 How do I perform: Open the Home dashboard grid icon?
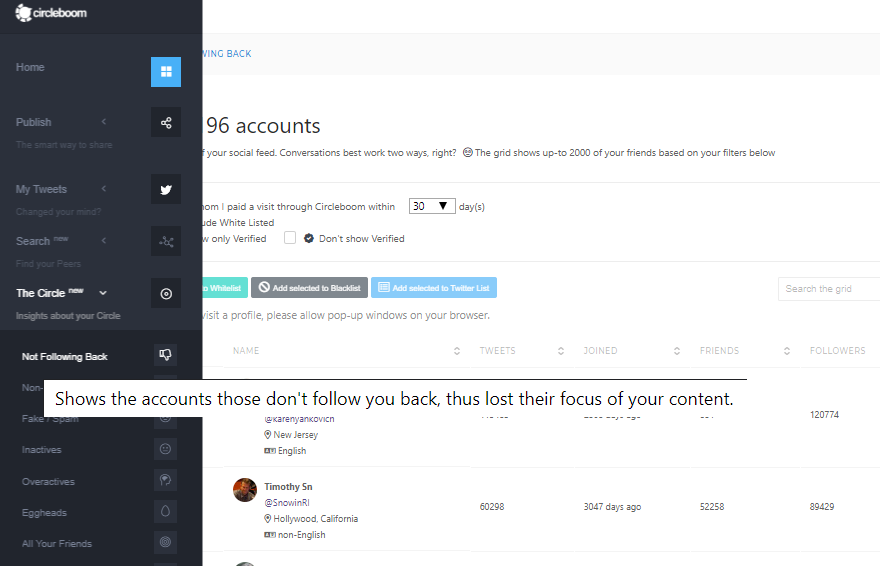click(166, 72)
